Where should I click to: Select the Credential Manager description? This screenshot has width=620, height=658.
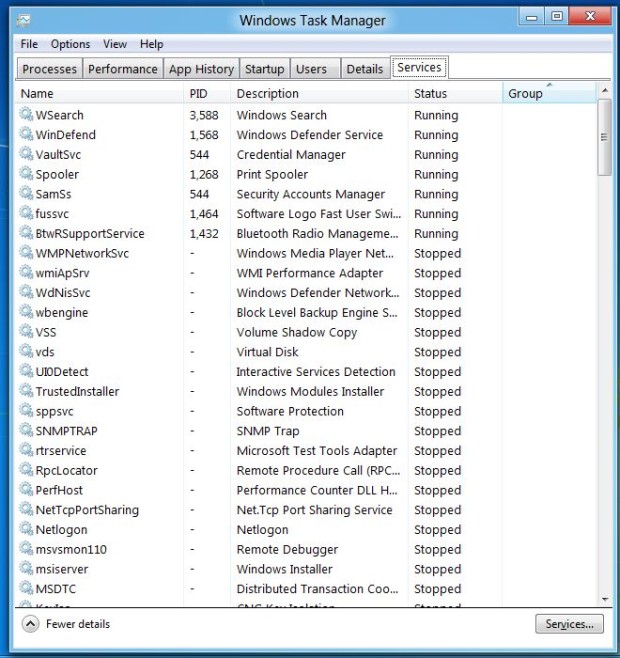291,154
